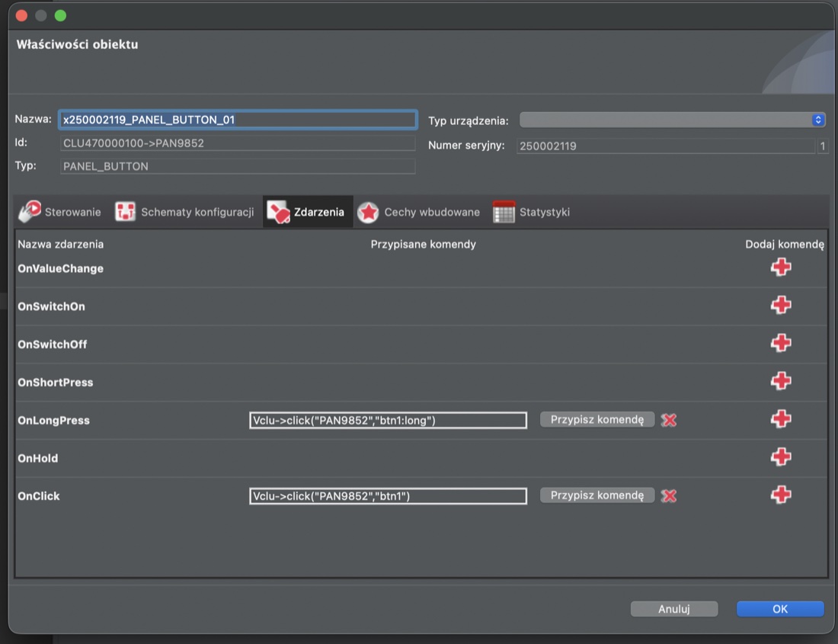Viewport: 838px width, 644px height.
Task: Click the Id field CLU470000100->PAN9852
Action: pos(238,143)
